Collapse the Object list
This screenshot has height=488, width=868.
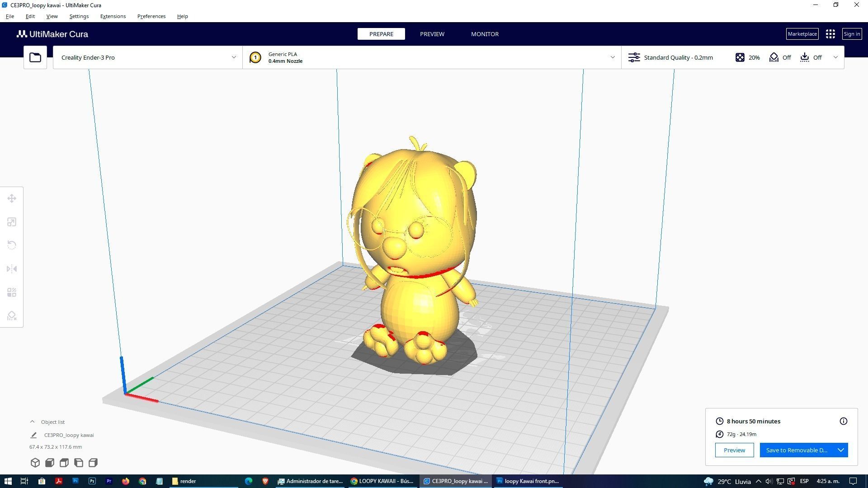[32, 422]
